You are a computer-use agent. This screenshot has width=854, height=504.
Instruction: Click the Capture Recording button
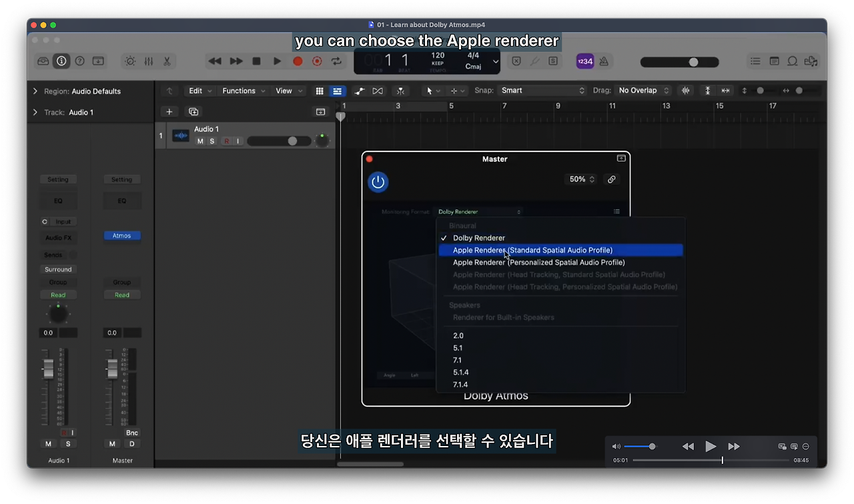[318, 61]
